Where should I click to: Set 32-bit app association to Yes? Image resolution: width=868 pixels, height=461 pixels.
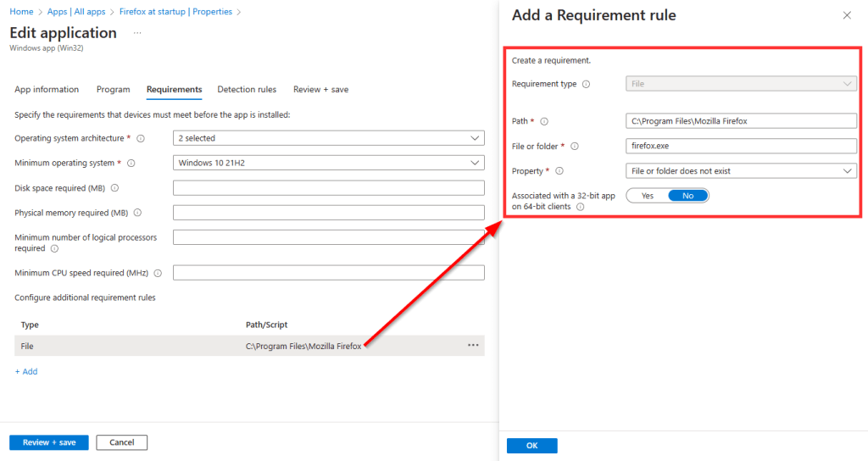[x=648, y=196]
